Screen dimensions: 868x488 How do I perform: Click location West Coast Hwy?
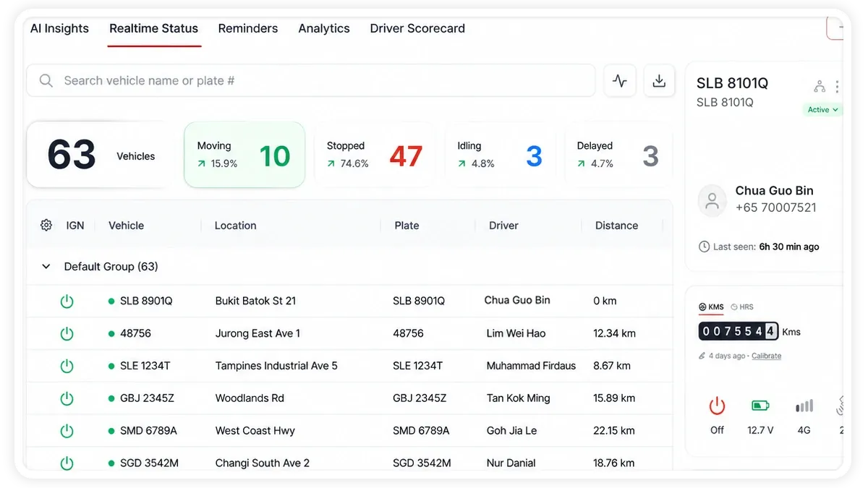255,431
